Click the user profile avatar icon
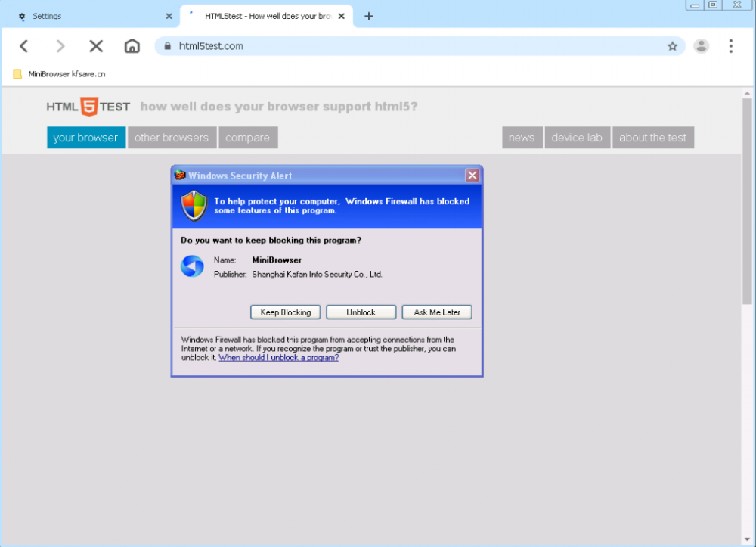 pos(702,46)
